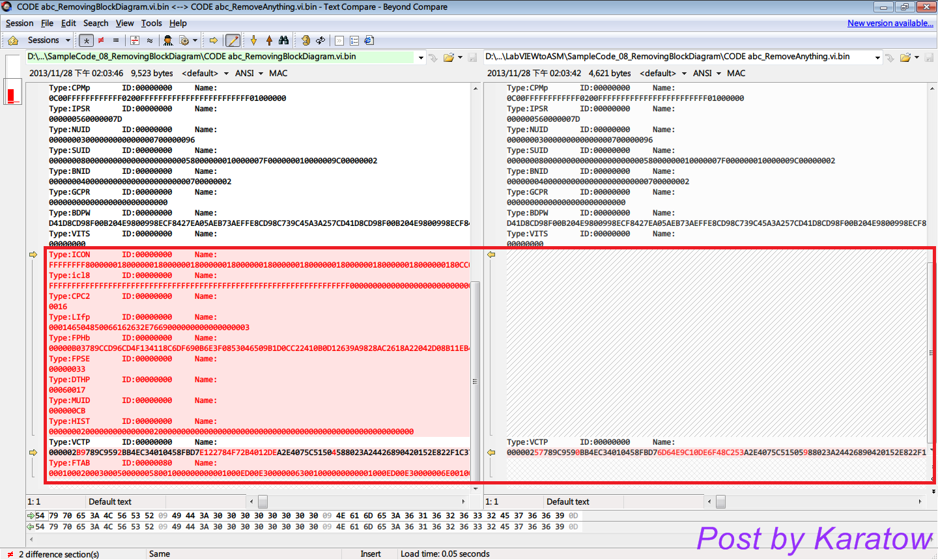Image resolution: width=938 pixels, height=560 pixels.
Task: Open the Sessions dropdown arrow
Action: click(69, 40)
